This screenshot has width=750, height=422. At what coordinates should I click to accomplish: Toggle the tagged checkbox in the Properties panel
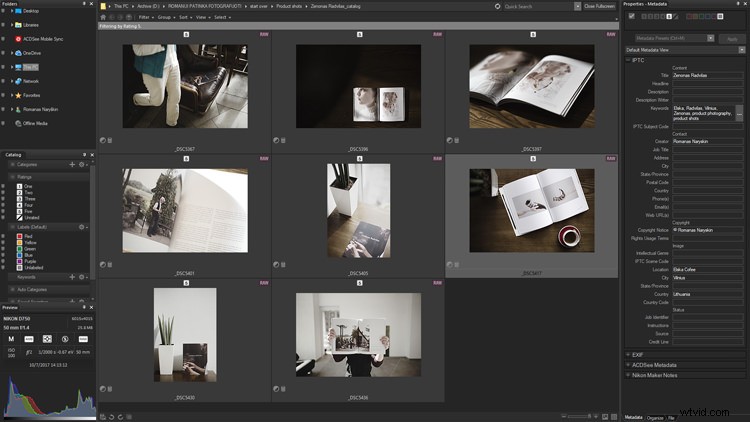632,16
